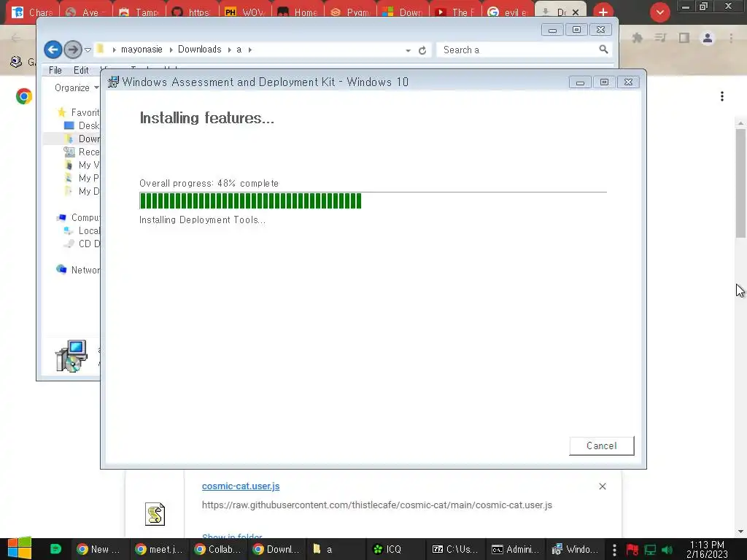Image resolution: width=747 pixels, height=560 pixels.
Task: Open the Chrome three-dot menu
Action: pos(731,38)
